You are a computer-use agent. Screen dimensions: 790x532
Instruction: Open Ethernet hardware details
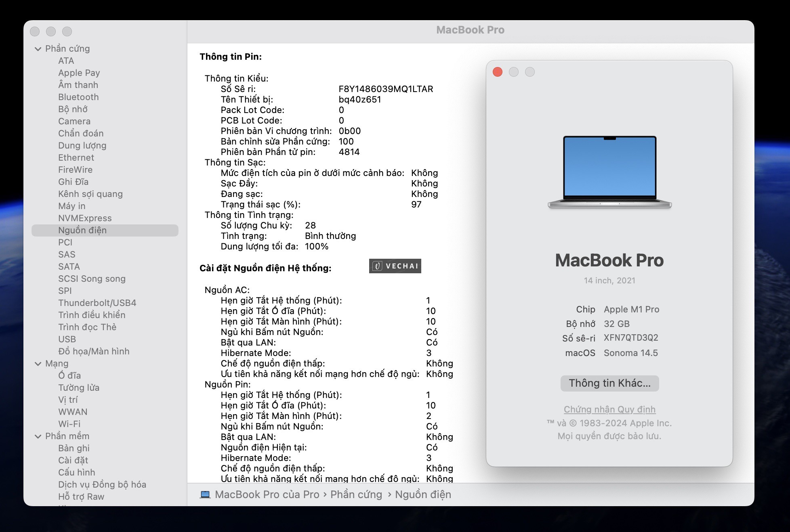tap(76, 157)
